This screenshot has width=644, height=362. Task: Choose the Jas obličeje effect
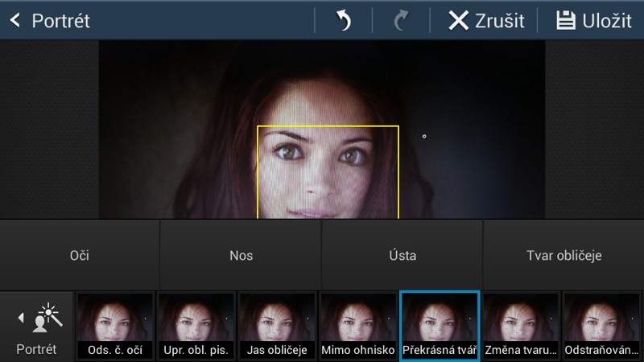click(x=277, y=327)
